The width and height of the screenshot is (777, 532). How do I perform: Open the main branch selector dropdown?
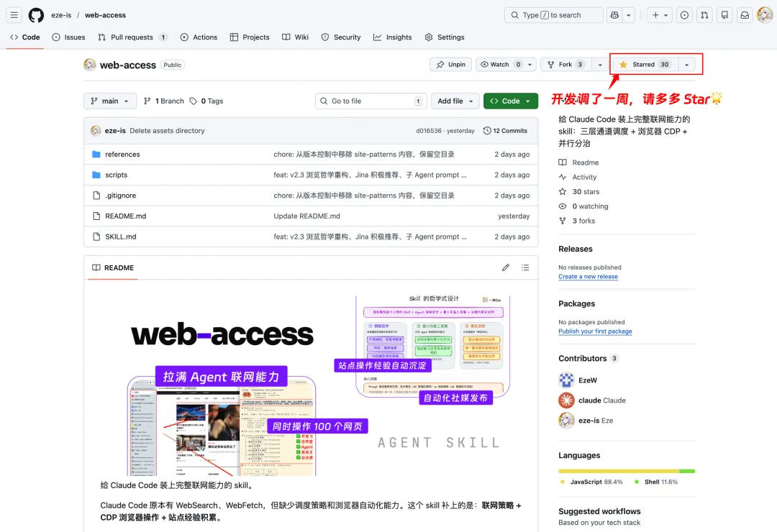pos(109,101)
